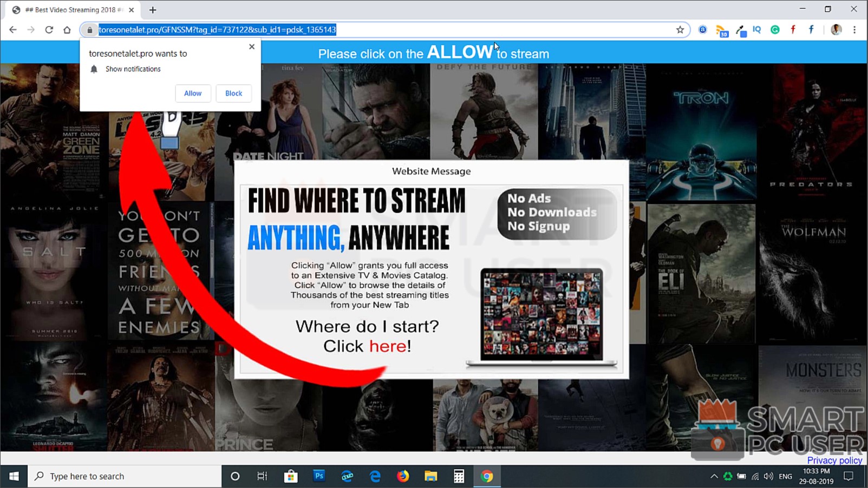
Task: Open Chrome's three-dot customize menu
Action: coord(854,30)
